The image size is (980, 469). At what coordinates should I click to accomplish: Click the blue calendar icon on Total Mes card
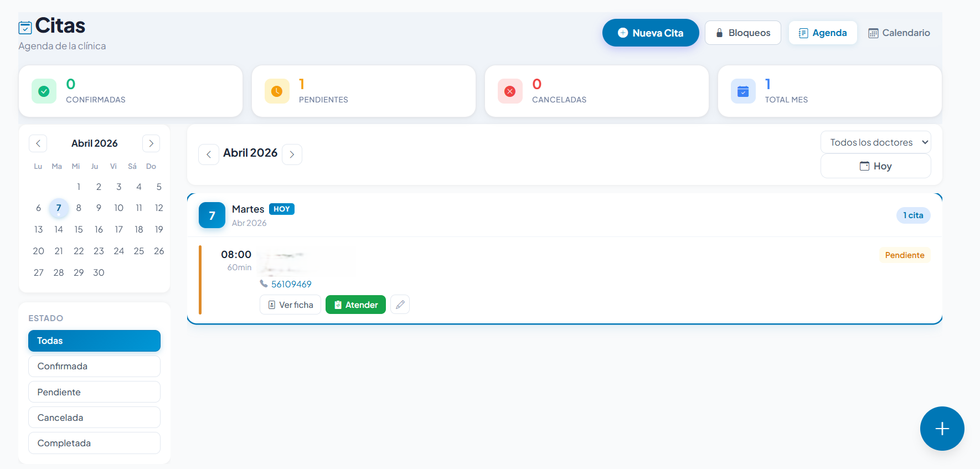(743, 91)
